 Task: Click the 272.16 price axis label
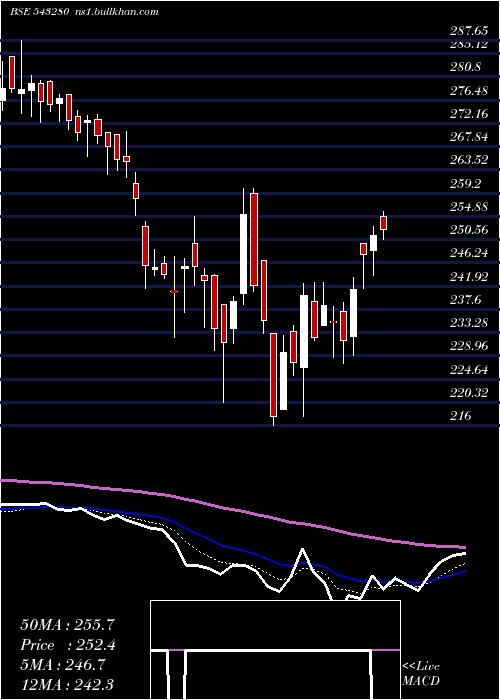(469, 113)
